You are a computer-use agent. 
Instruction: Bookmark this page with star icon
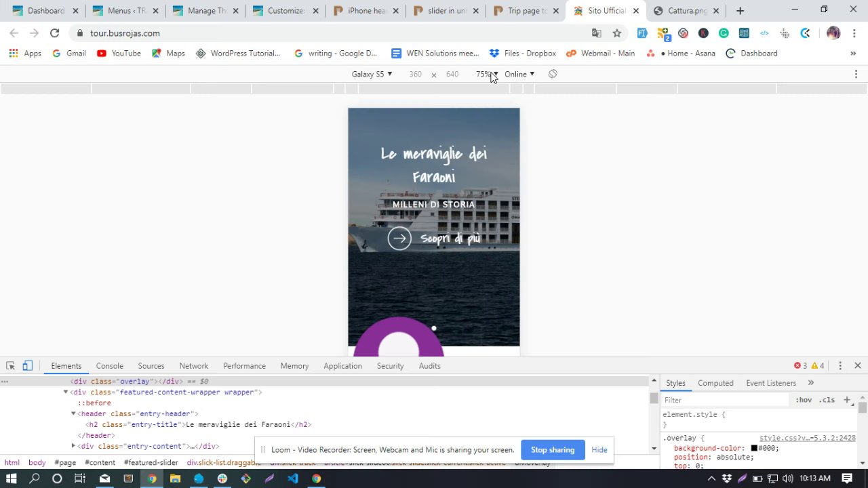point(616,33)
